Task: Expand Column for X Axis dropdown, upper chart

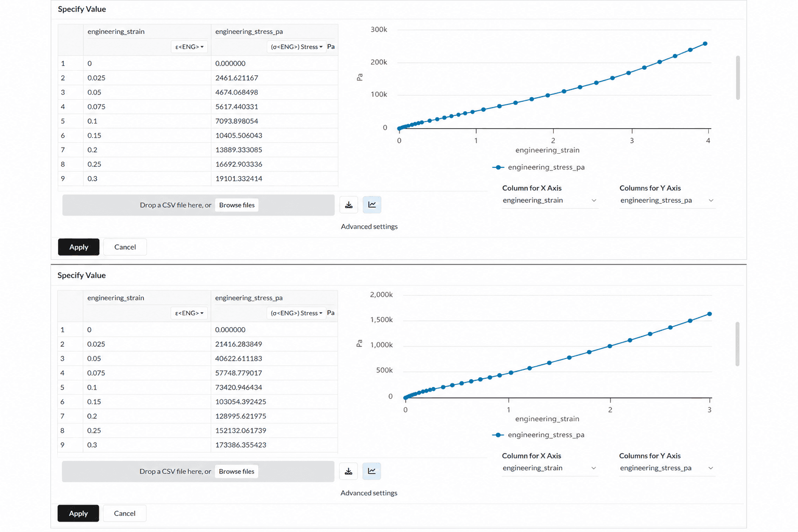Action: coord(550,201)
